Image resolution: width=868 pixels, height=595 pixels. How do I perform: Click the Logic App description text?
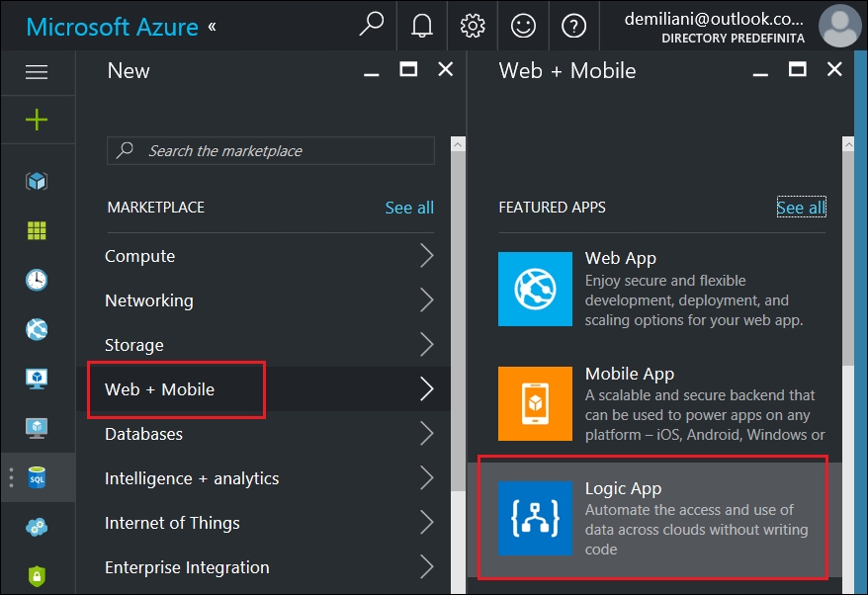696,530
